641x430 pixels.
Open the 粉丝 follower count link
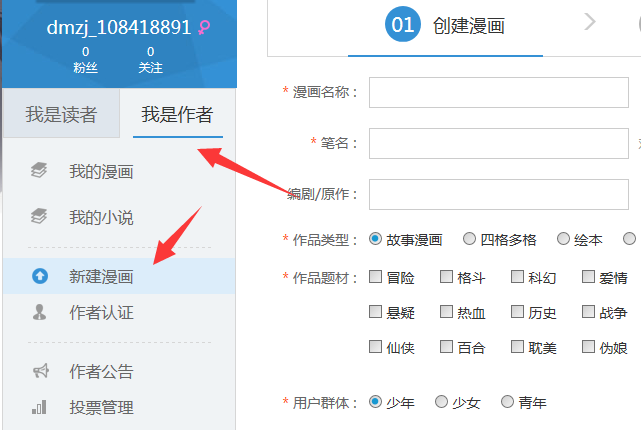[85, 60]
